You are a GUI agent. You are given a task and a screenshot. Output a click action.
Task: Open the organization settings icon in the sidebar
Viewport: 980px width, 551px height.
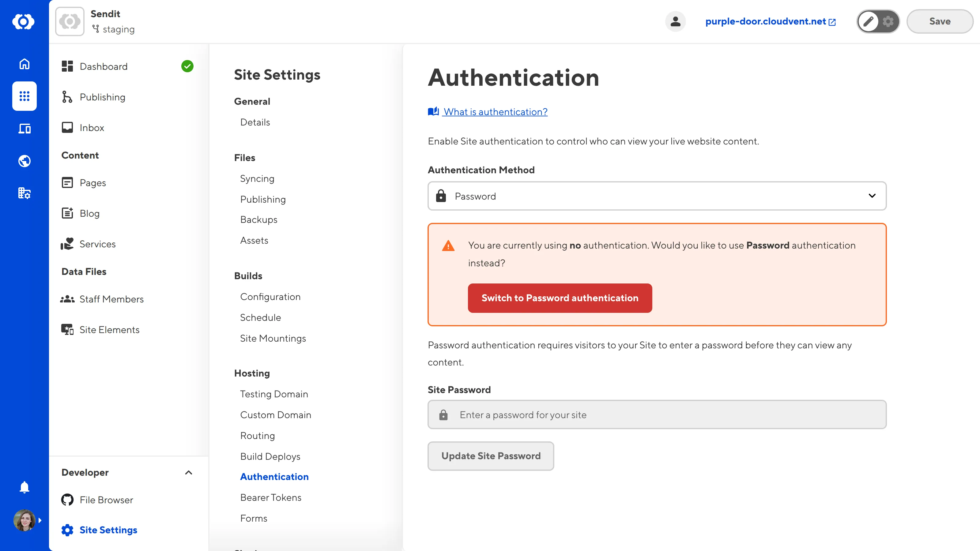point(24,193)
